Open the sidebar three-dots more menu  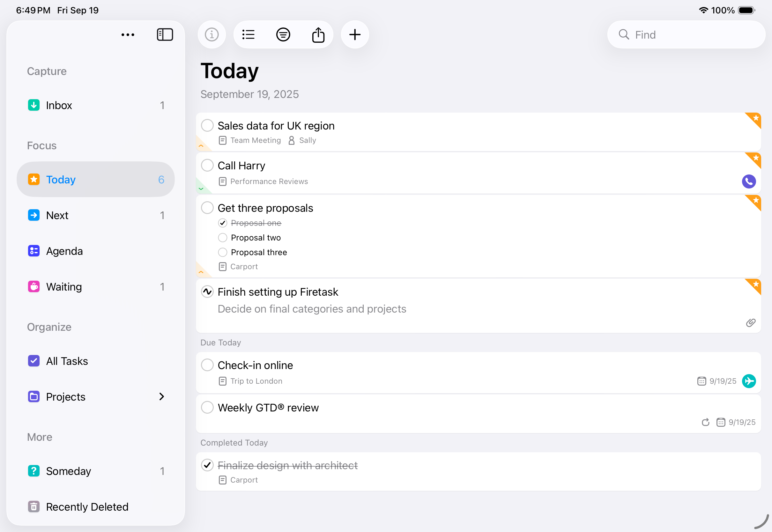128,35
